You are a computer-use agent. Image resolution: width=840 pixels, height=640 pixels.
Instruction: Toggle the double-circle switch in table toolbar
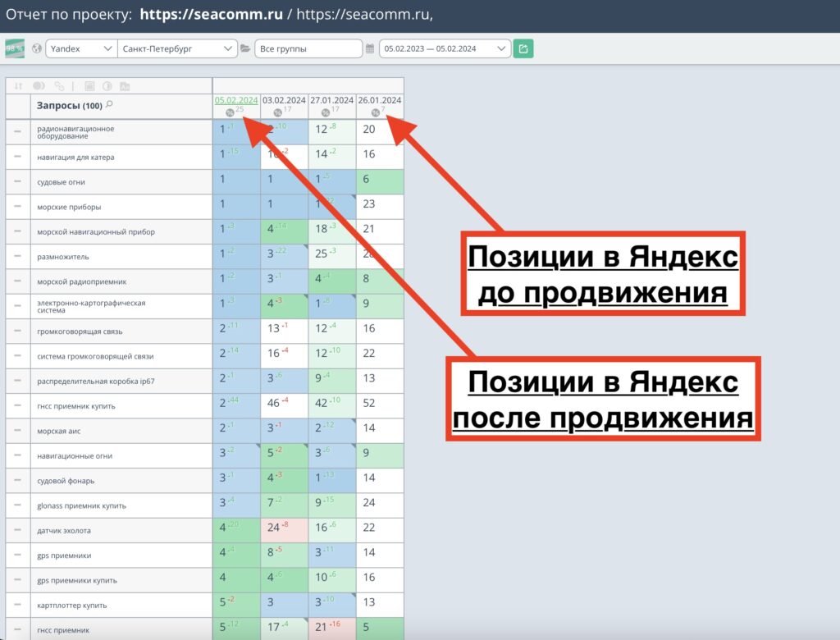click(x=39, y=86)
